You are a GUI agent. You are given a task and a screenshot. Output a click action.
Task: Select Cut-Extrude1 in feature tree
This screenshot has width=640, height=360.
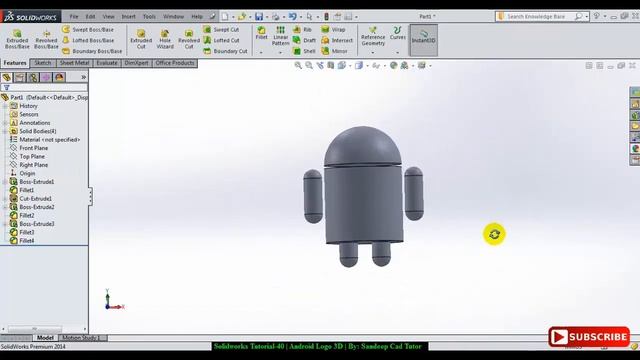(x=36, y=199)
